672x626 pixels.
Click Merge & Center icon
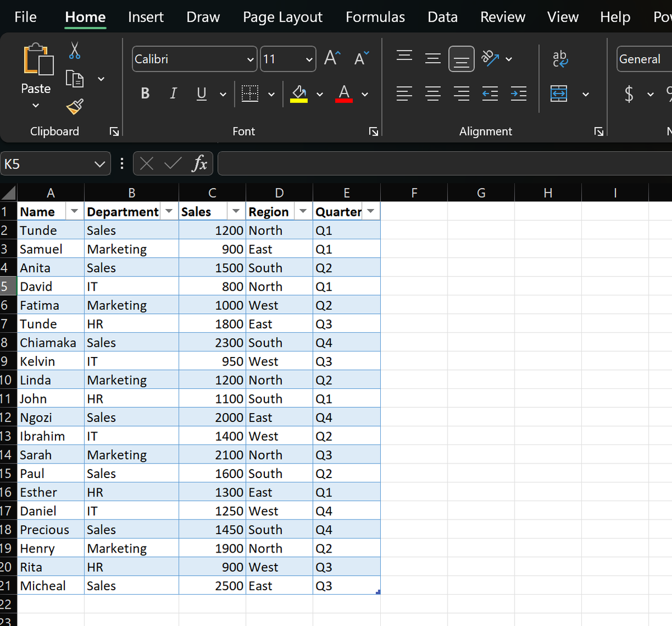[x=559, y=94]
